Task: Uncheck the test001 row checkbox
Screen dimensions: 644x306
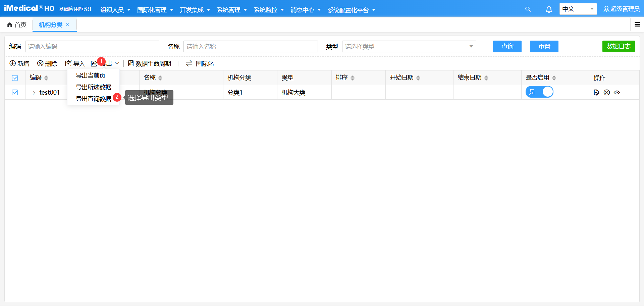Action: click(x=15, y=92)
